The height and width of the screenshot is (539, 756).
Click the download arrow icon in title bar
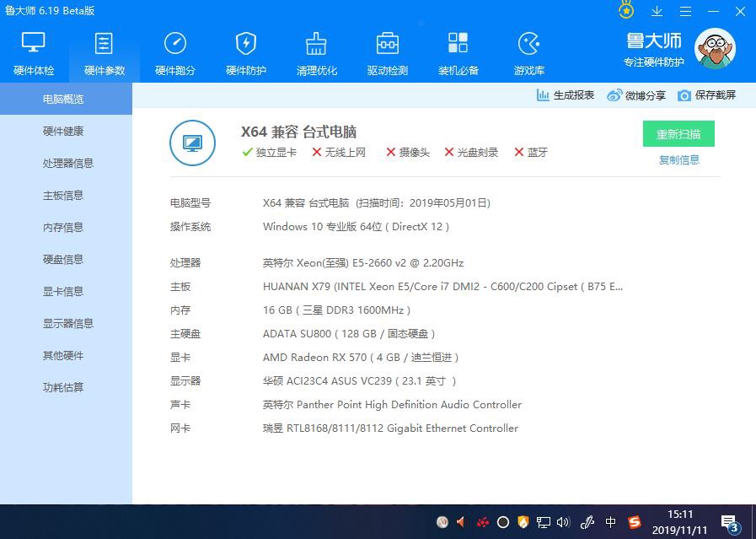[657, 11]
